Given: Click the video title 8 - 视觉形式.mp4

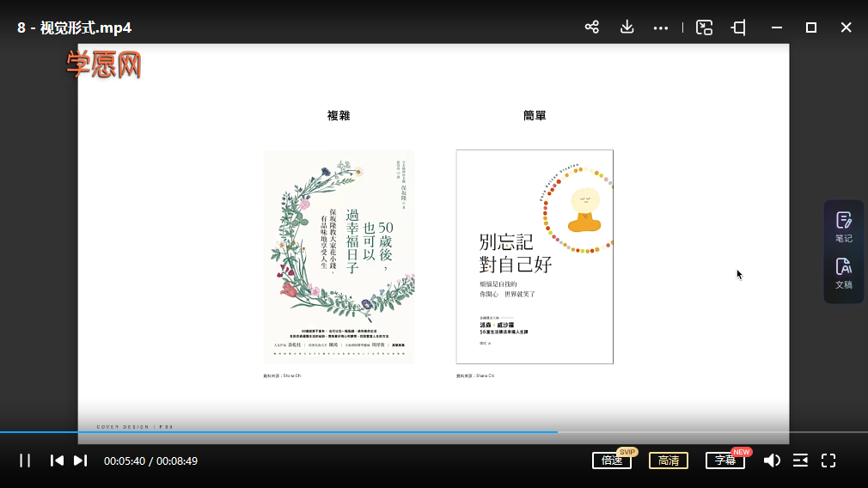Looking at the screenshot, I should pos(74,27).
